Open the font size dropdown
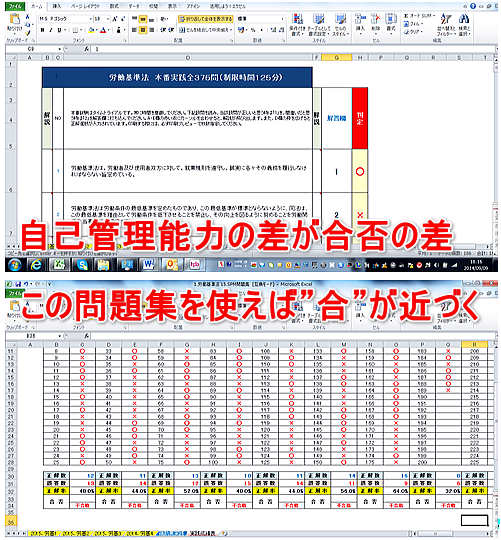 point(108,19)
